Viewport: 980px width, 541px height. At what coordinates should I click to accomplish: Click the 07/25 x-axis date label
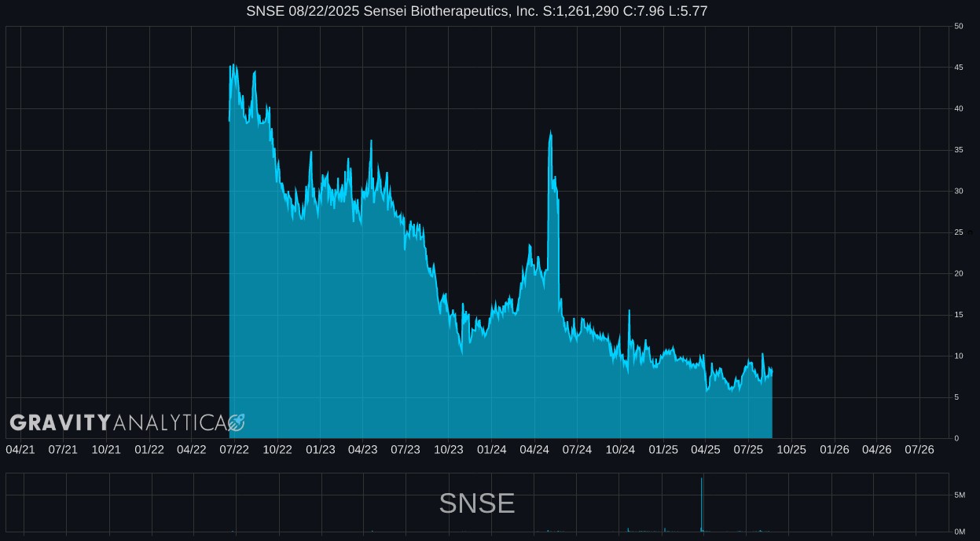[x=748, y=450]
